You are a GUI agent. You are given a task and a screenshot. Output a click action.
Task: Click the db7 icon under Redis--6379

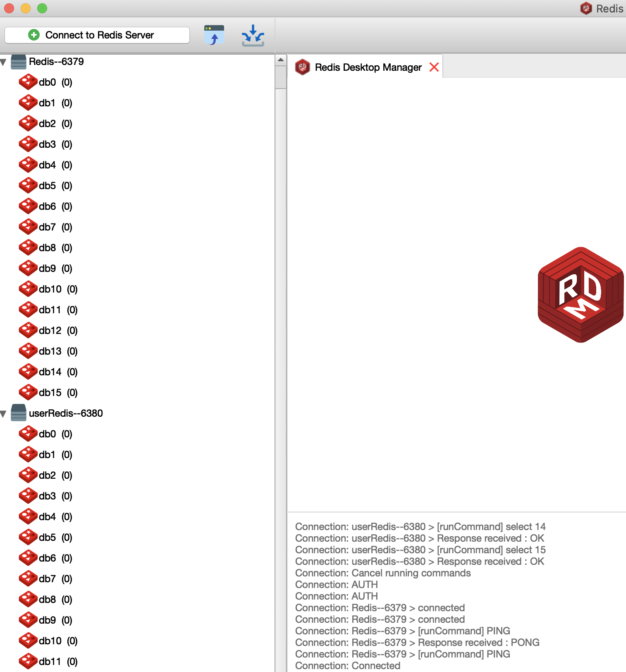point(28,227)
